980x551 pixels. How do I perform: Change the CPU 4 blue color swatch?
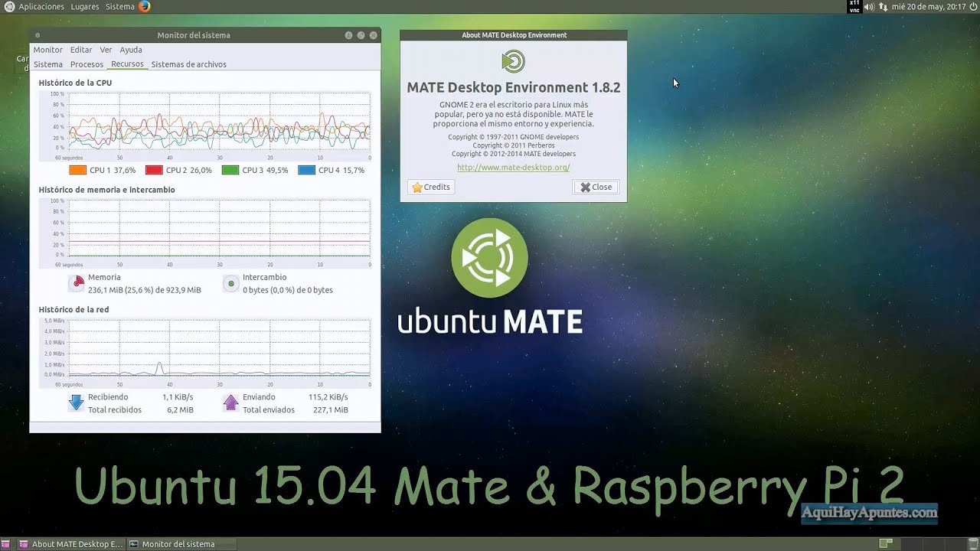click(x=306, y=170)
